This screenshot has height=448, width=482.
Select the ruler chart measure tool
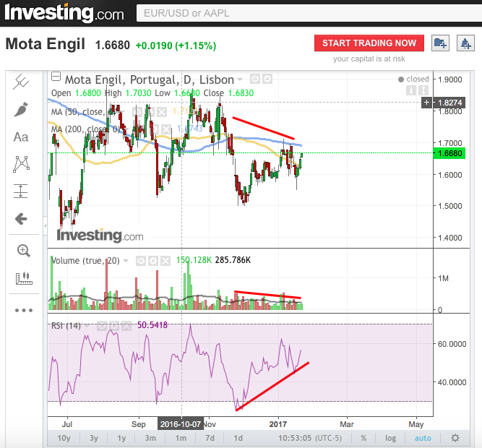click(x=24, y=278)
